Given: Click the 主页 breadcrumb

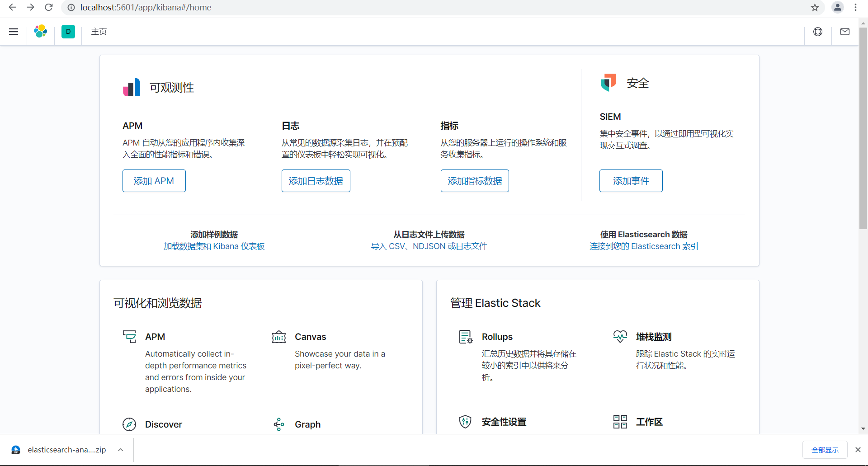Looking at the screenshot, I should tap(99, 32).
